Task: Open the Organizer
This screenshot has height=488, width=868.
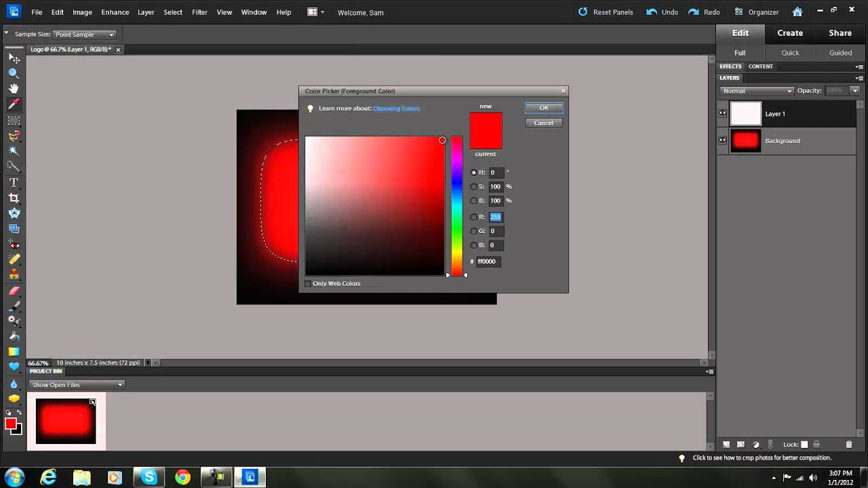Action: click(756, 12)
